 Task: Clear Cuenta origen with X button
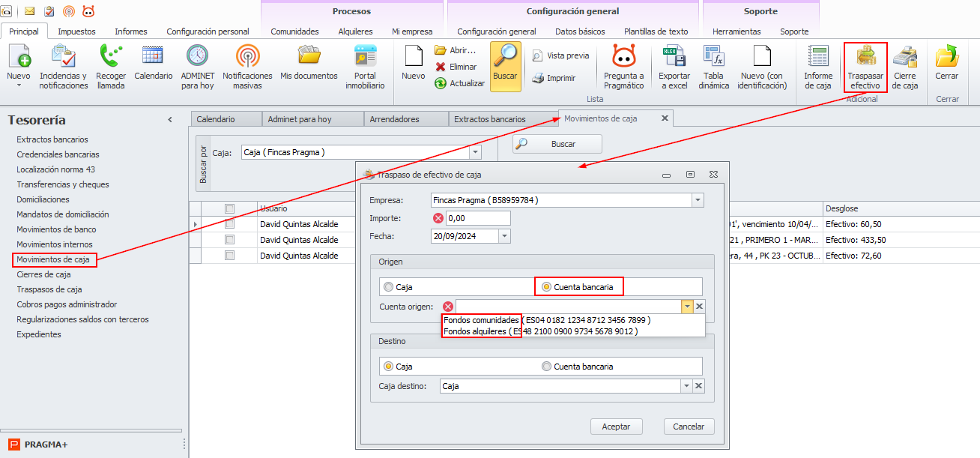[699, 307]
